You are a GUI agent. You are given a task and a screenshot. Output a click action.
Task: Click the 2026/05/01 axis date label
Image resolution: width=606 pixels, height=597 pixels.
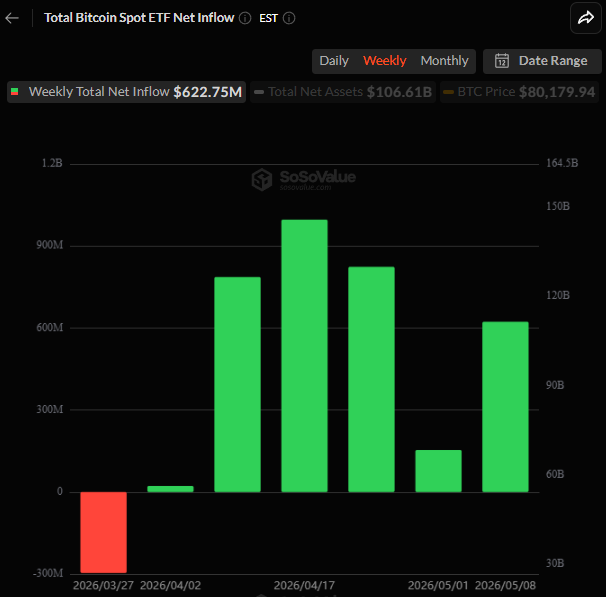[438, 585]
